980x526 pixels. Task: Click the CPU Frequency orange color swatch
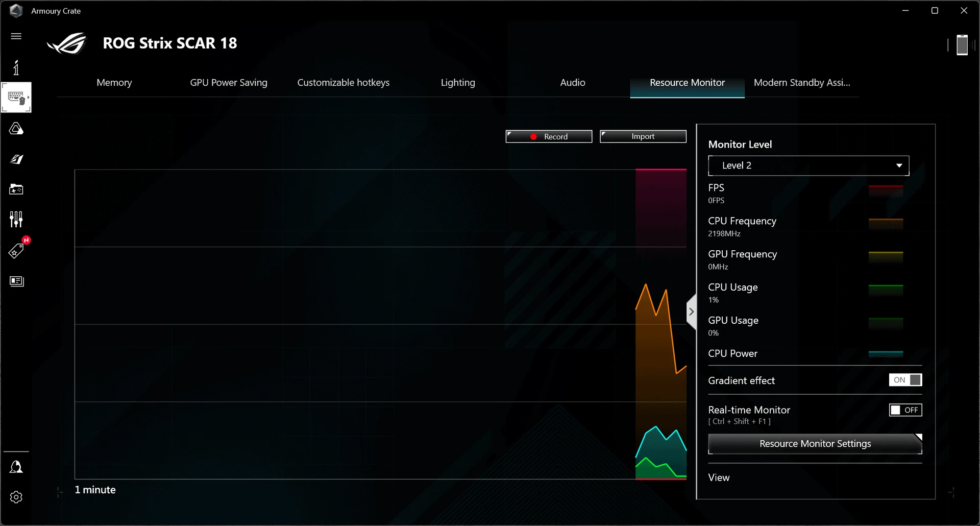point(886,224)
